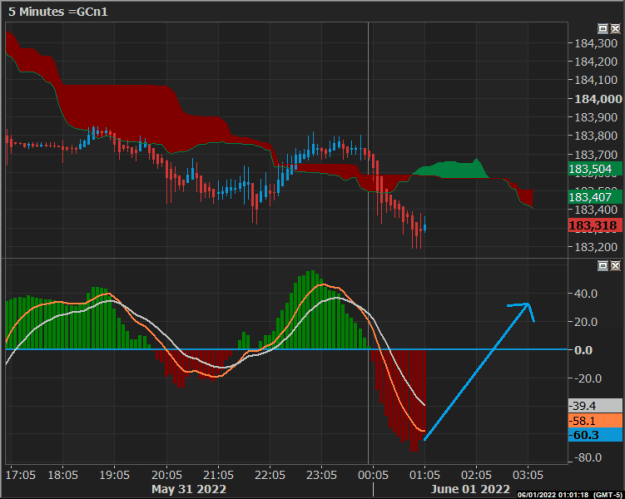Click the 183,700 price axis tick
The height and width of the screenshot is (499, 625).
click(596, 154)
